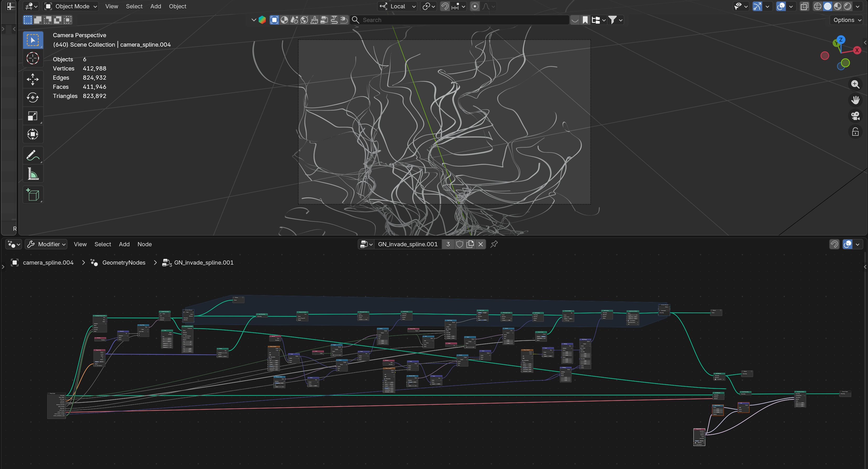Click the lock camera to view padlock
The image size is (868, 469).
tap(855, 132)
